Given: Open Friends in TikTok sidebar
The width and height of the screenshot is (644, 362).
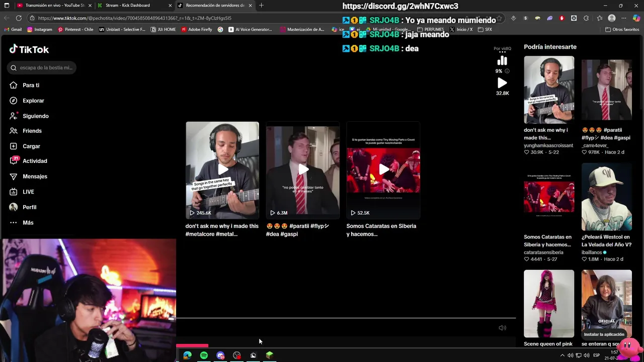Looking at the screenshot, I should tap(32, 131).
